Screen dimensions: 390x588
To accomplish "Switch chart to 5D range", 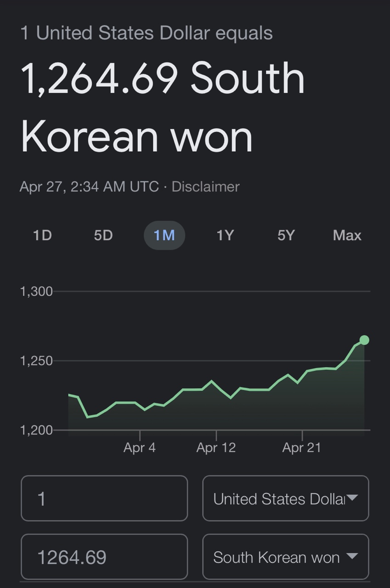I will click(x=103, y=235).
